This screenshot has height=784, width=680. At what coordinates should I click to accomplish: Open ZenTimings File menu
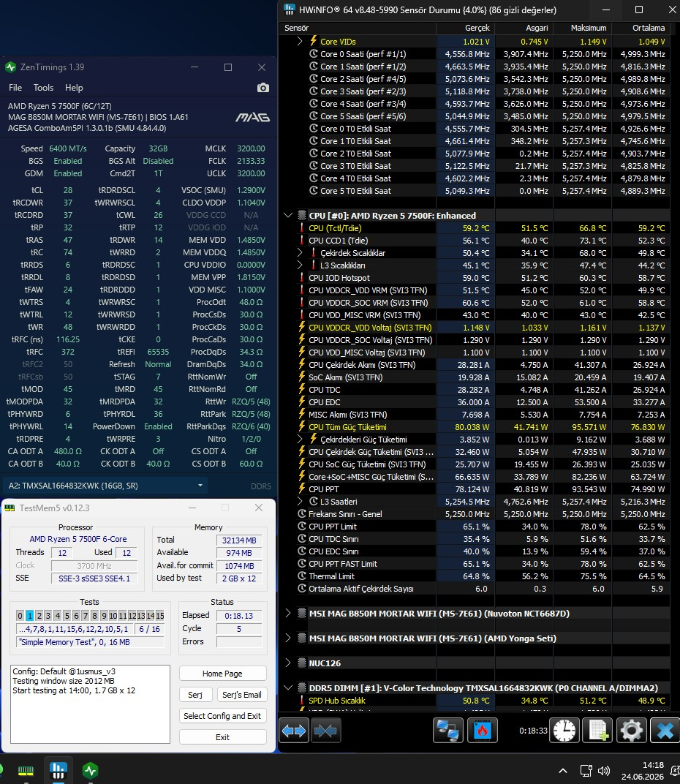(x=15, y=88)
